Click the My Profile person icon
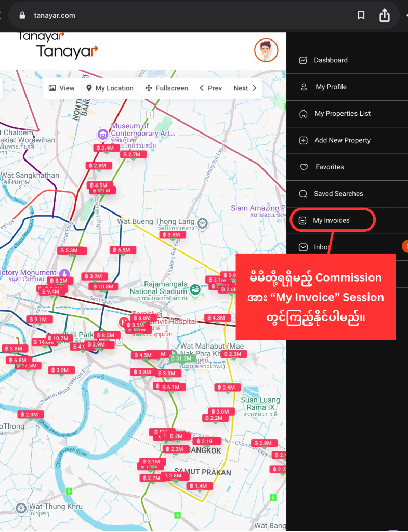408x532 pixels. [304, 87]
